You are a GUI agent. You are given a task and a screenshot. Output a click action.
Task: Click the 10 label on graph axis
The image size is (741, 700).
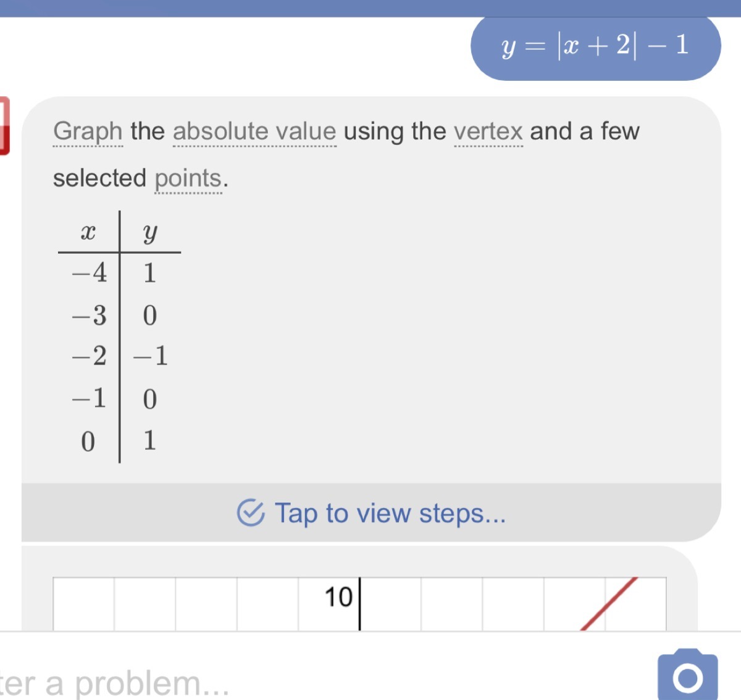pyautogui.click(x=338, y=597)
